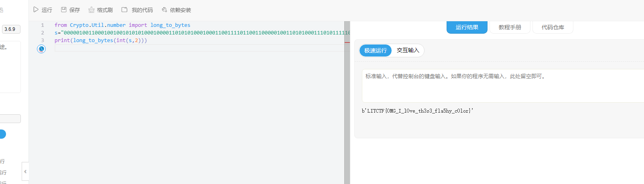Select Python version 3.6.9 field

pos(11,29)
